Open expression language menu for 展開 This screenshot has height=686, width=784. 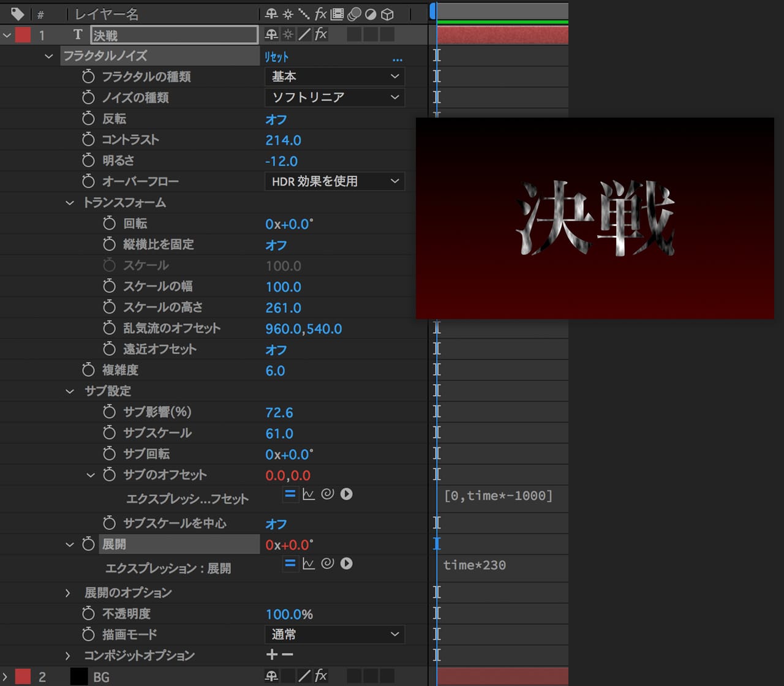(x=346, y=563)
